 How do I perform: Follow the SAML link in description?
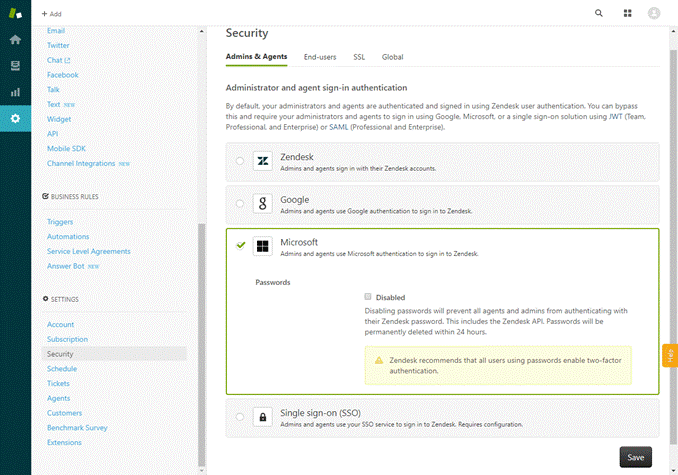tap(339, 127)
